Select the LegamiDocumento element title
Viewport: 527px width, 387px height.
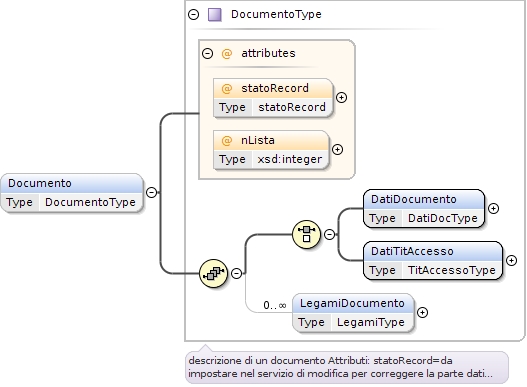[x=352, y=303]
